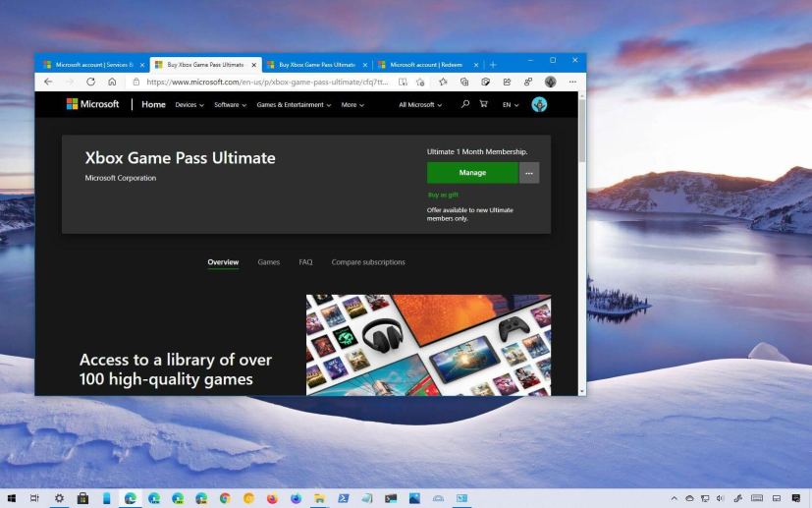Viewport: 812px width, 508px height.
Task: Click the page vertical scrollbar
Action: (582, 131)
